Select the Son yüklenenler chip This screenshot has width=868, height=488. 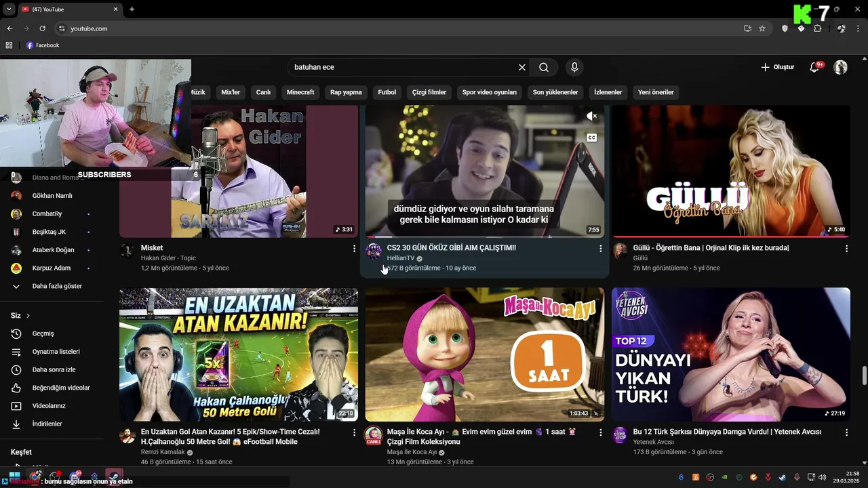pos(555,92)
